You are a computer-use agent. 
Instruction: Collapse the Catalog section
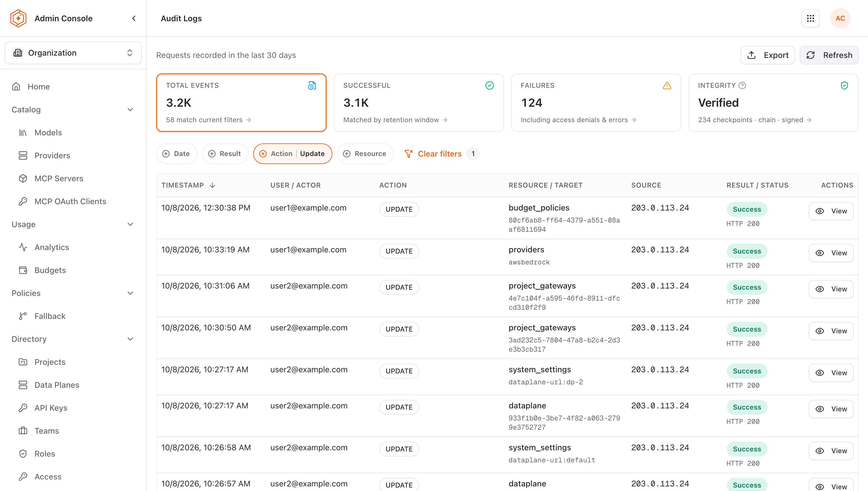point(130,110)
